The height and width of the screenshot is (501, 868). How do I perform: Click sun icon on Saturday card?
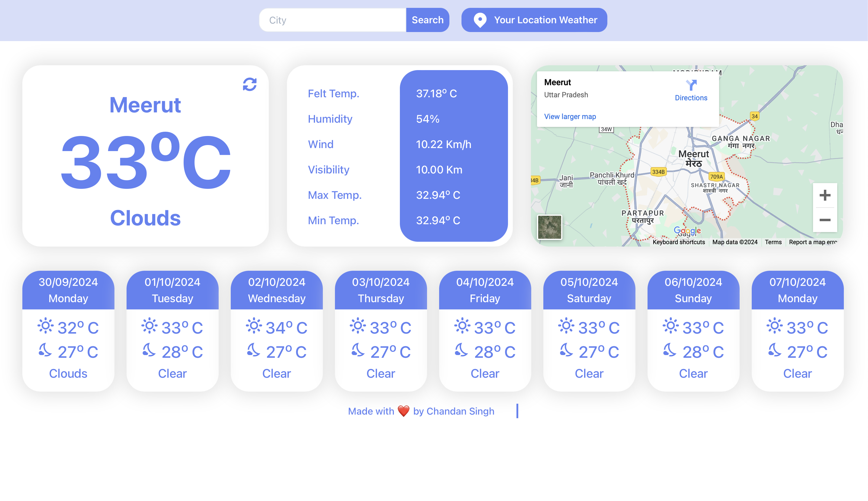coord(566,325)
